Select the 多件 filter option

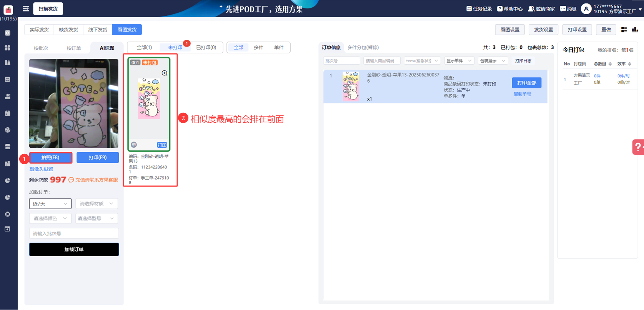pos(259,47)
